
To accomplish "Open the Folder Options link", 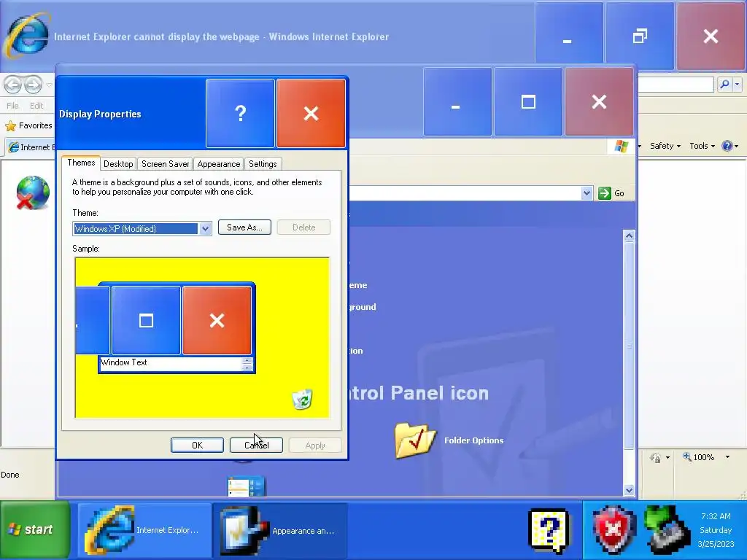I will point(473,440).
